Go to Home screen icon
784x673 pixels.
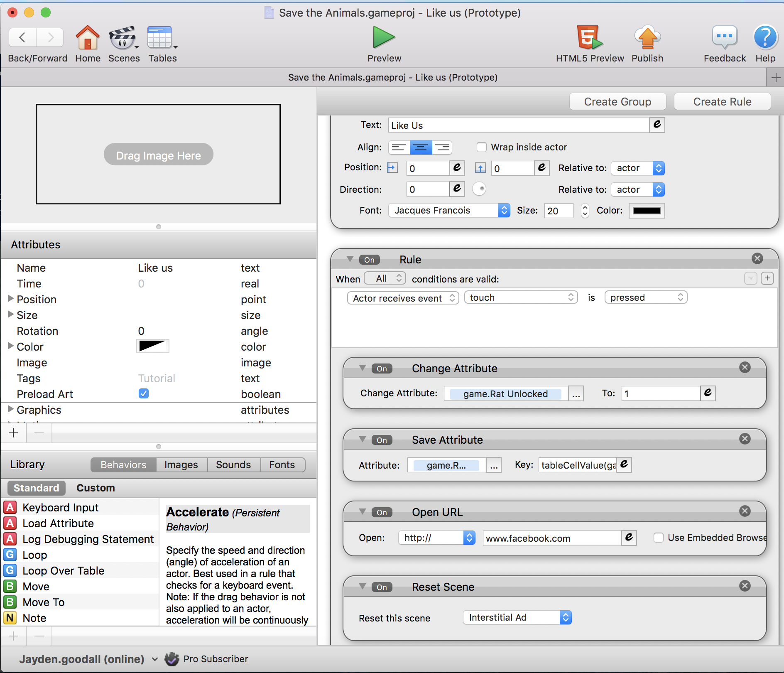point(88,38)
